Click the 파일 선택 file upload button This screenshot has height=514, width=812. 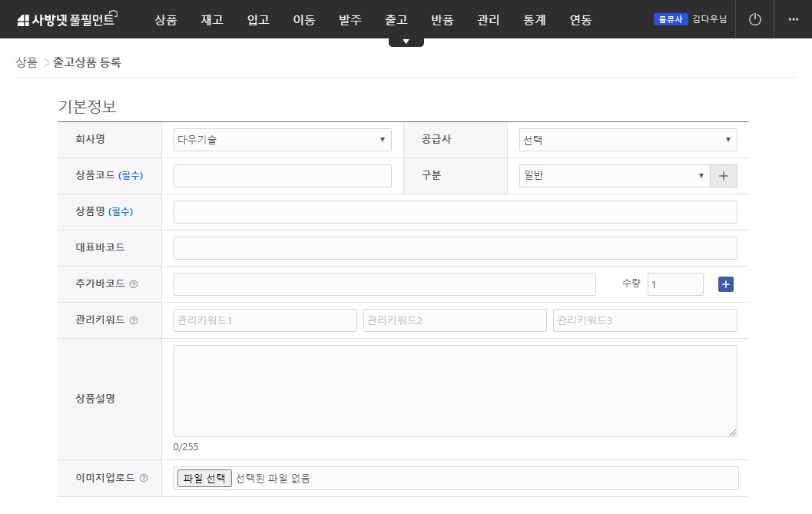tap(204, 477)
